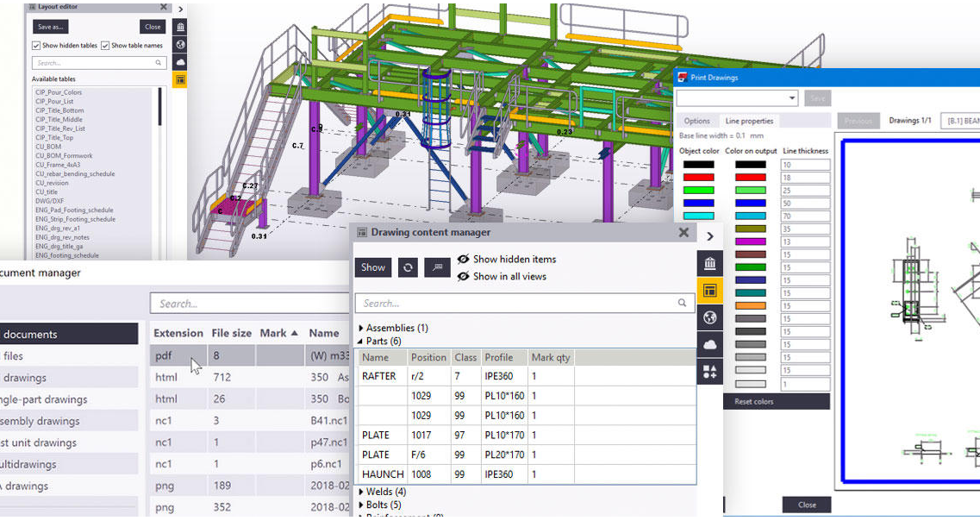Image resolution: width=980 pixels, height=527 pixels.
Task: Select ENG_Pad_Footing_schedule table
Action: click(74, 210)
